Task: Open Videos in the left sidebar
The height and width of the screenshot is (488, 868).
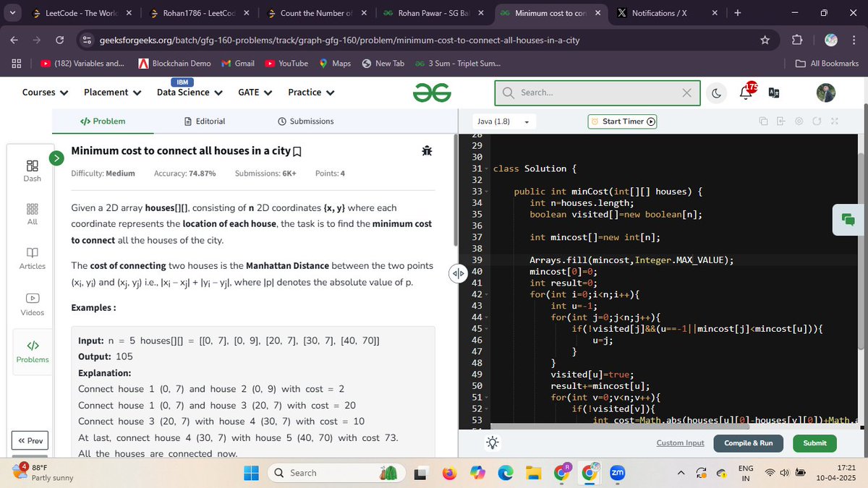Action: tap(32, 305)
